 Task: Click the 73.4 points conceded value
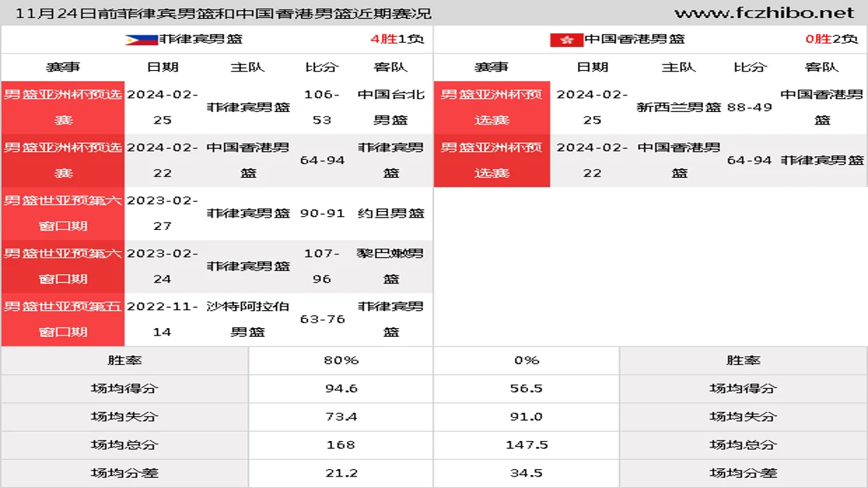click(x=341, y=416)
